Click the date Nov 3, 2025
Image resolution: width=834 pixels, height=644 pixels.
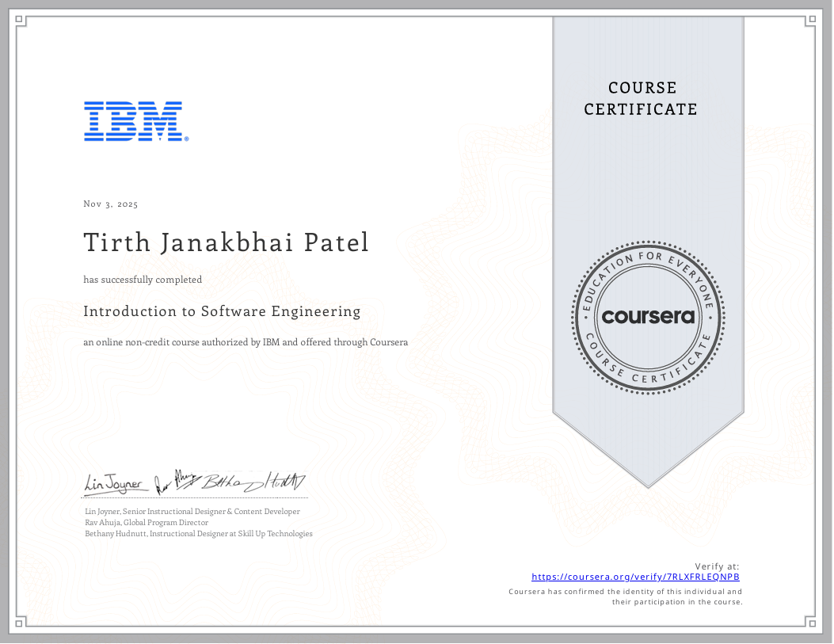[x=110, y=204]
